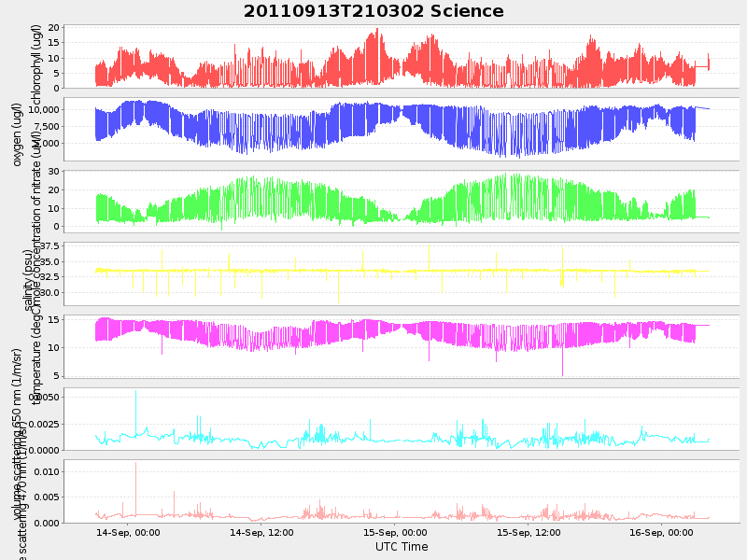Screen dimensions: 747x560
Task: Click the chart title '20110913T210302 Science'
Action: pyautogui.click(x=373, y=11)
